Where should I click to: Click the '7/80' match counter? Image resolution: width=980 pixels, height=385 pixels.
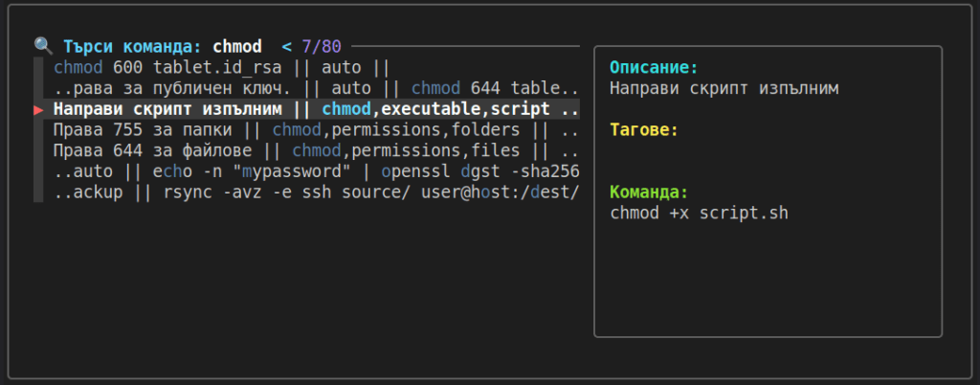322,46
